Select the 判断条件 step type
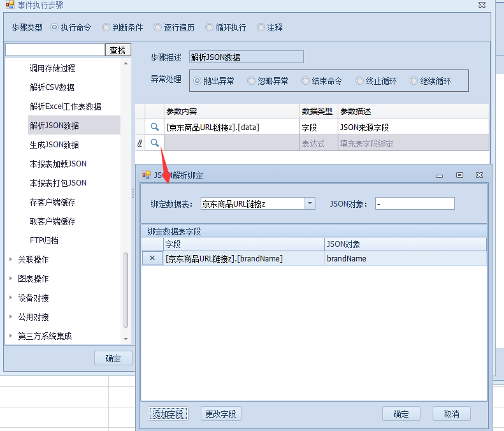 coord(106,28)
